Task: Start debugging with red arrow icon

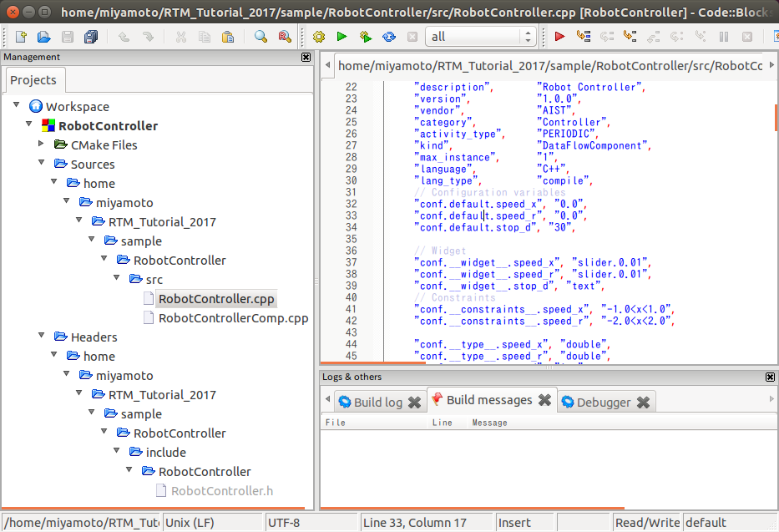Action: (x=559, y=37)
